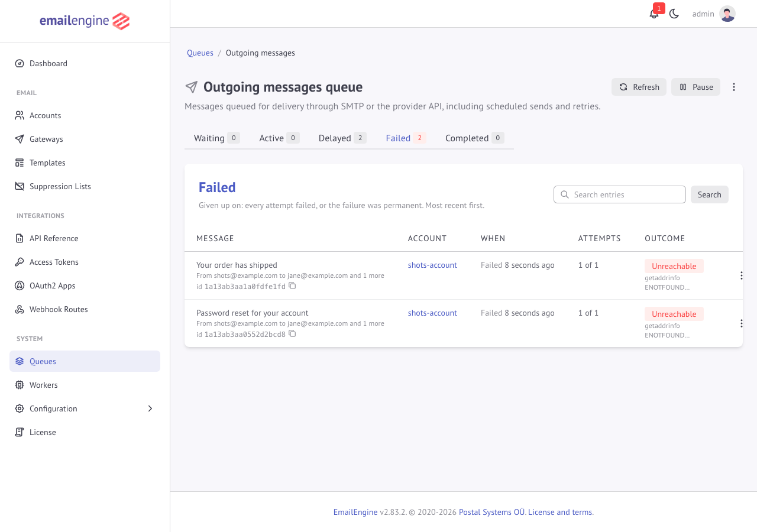
Task: Open actions menu for "Your order has shipped"
Action: tap(741, 275)
